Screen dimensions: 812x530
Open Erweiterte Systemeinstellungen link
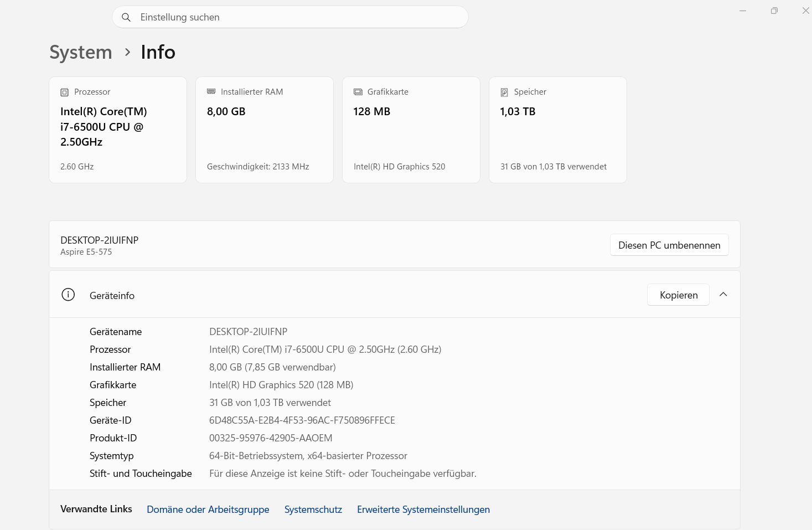423,510
